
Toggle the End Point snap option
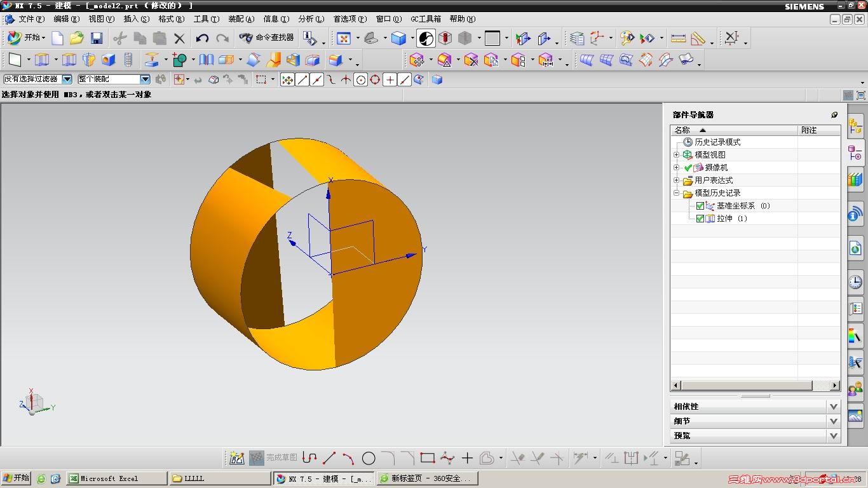302,79
